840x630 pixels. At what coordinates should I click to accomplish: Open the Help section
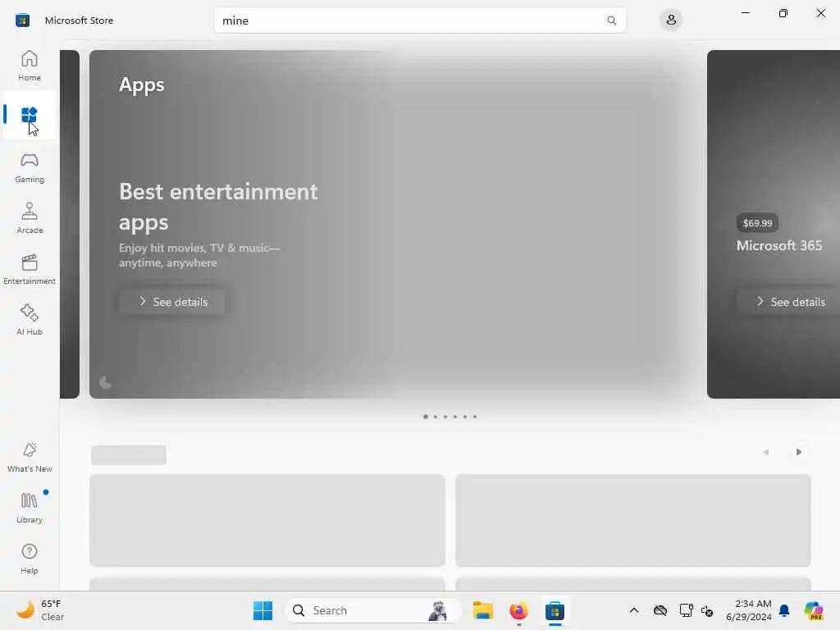point(30,559)
